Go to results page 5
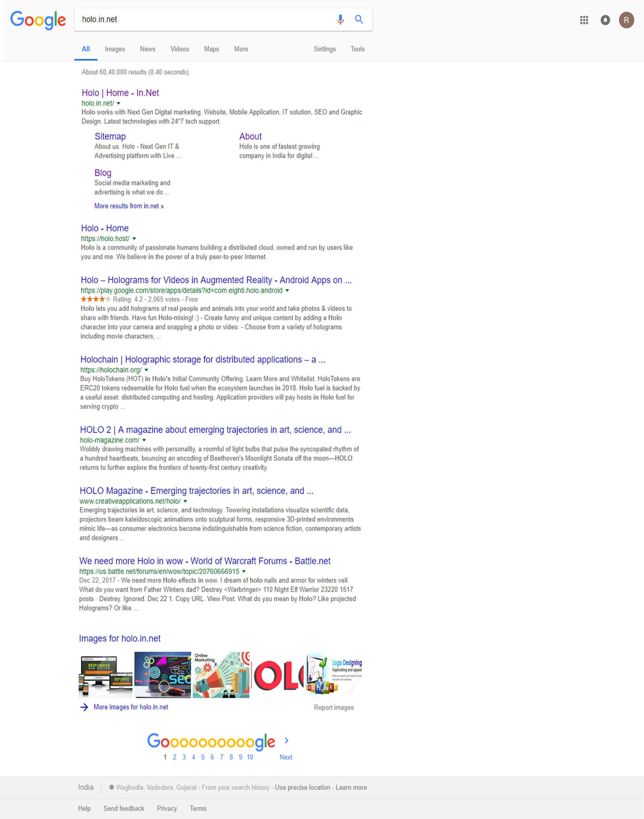The width and height of the screenshot is (644, 819). (x=203, y=757)
